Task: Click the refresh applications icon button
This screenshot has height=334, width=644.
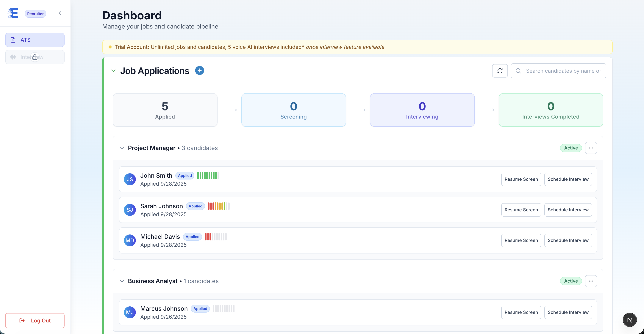Action: (x=499, y=71)
